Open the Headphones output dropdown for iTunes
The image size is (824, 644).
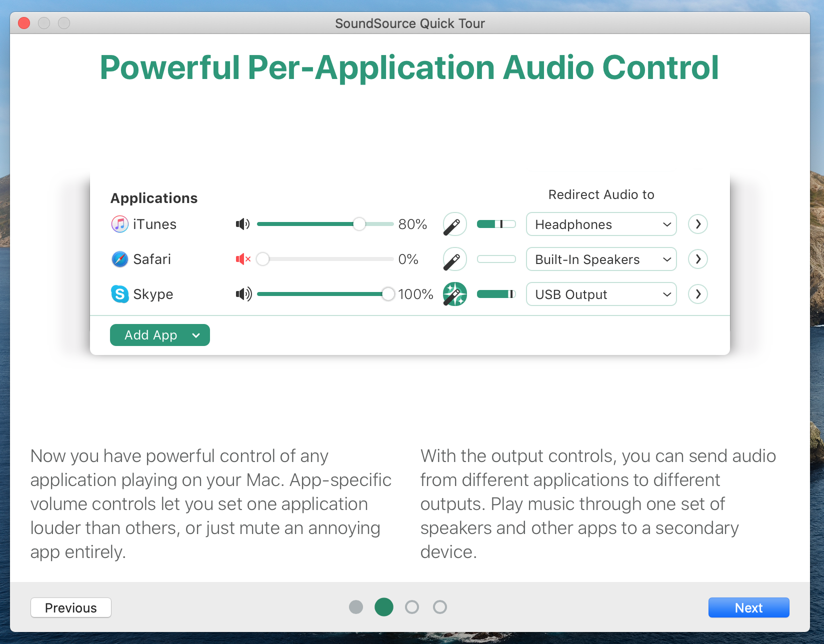coord(601,224)
